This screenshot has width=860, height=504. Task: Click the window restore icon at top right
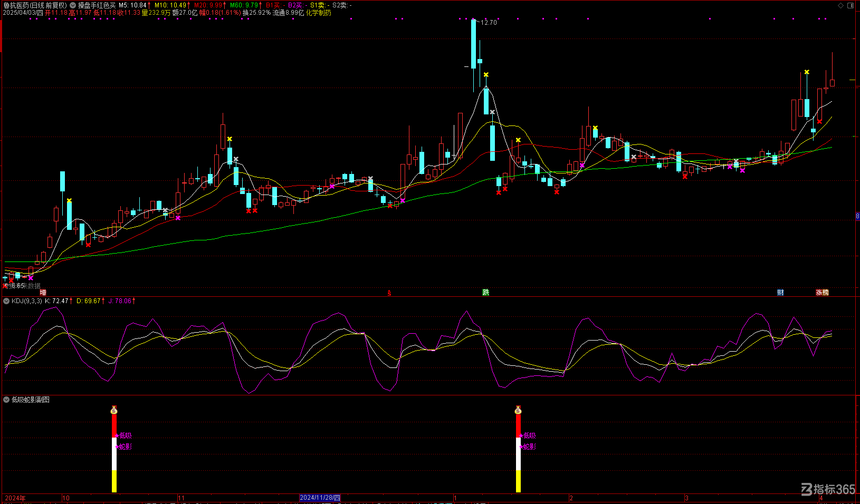[851, 5]
